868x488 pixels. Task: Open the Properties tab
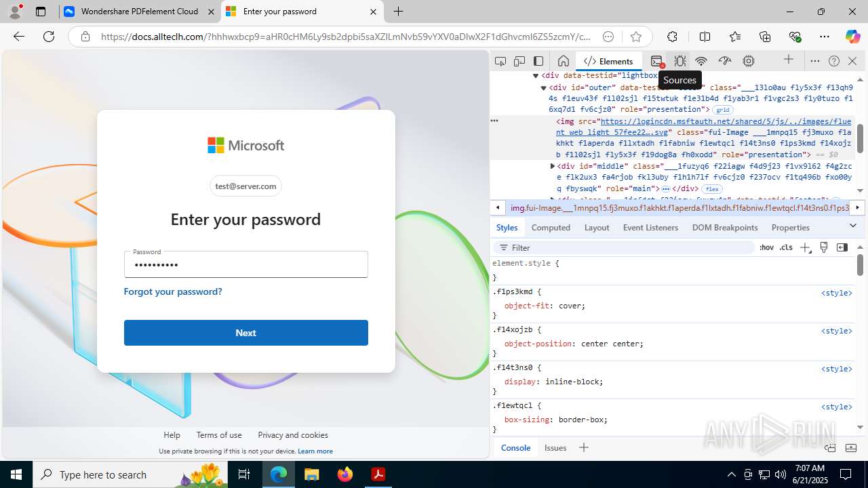[x=791, y=228]
